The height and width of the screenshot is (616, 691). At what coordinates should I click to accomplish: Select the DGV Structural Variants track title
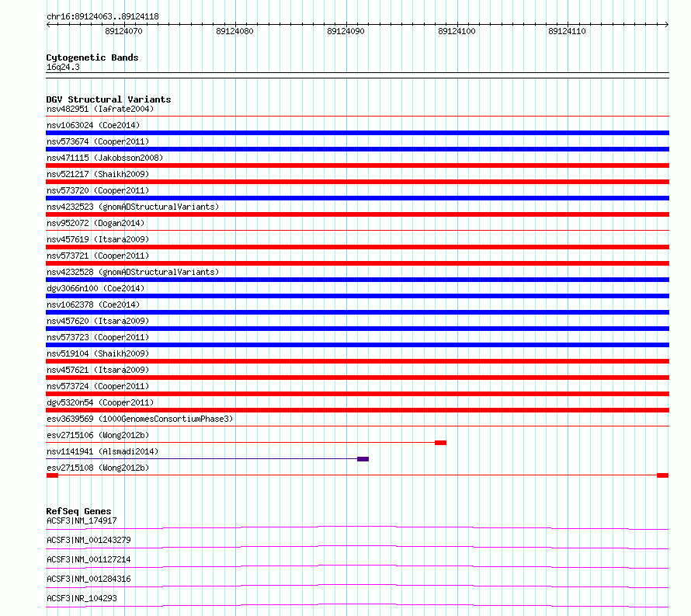109,99
